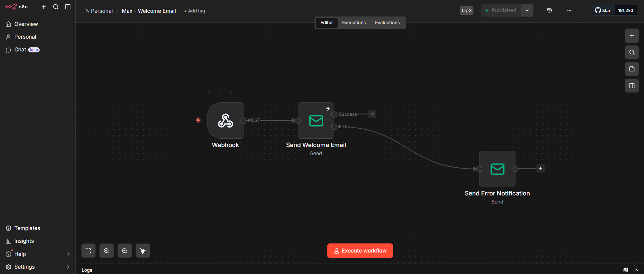This screenshot has height=274, width=644.
Task: Zoom out on the canvas
Action: [125, 251]
